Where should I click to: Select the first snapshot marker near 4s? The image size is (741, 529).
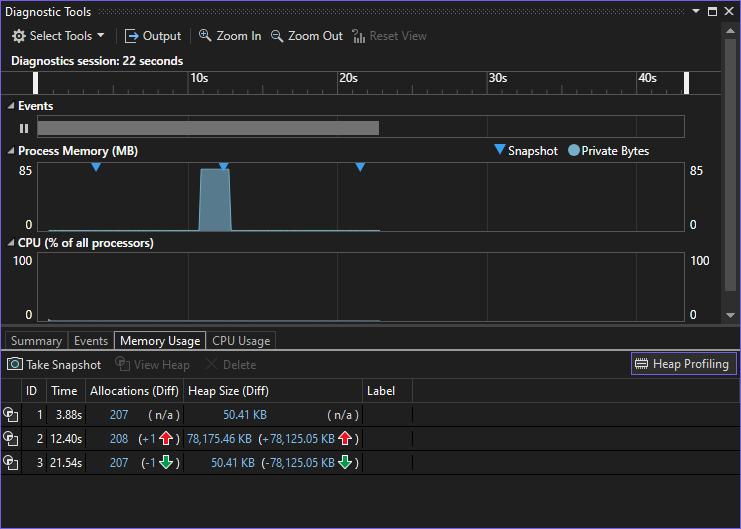(x=96, y=167)
